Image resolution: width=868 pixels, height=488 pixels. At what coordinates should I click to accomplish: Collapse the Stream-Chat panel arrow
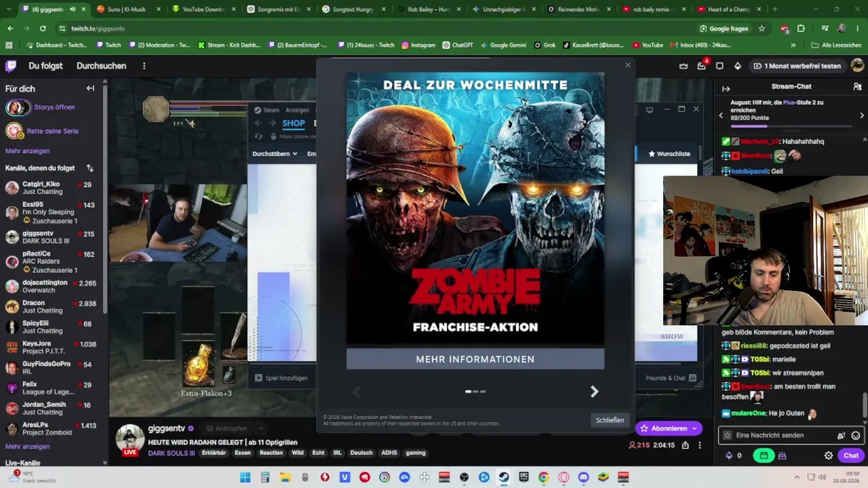tap(726, 89)
